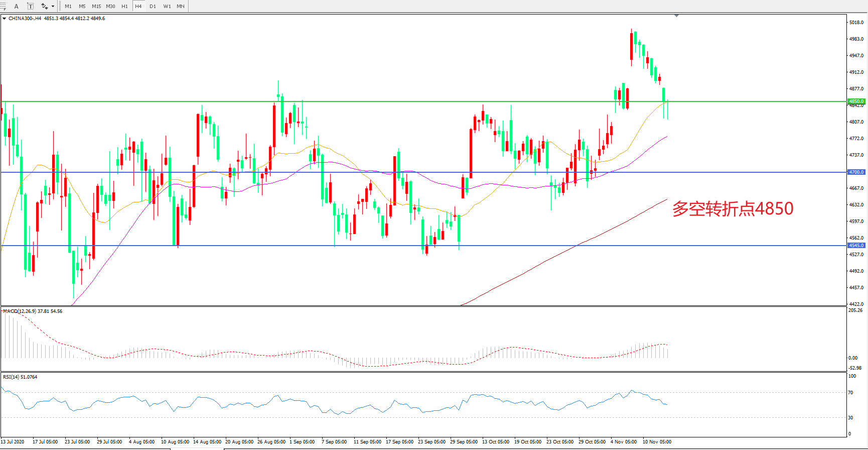Open the arrows tool dropdown arrow
This screenshot has height=450, width=868.
53,7
